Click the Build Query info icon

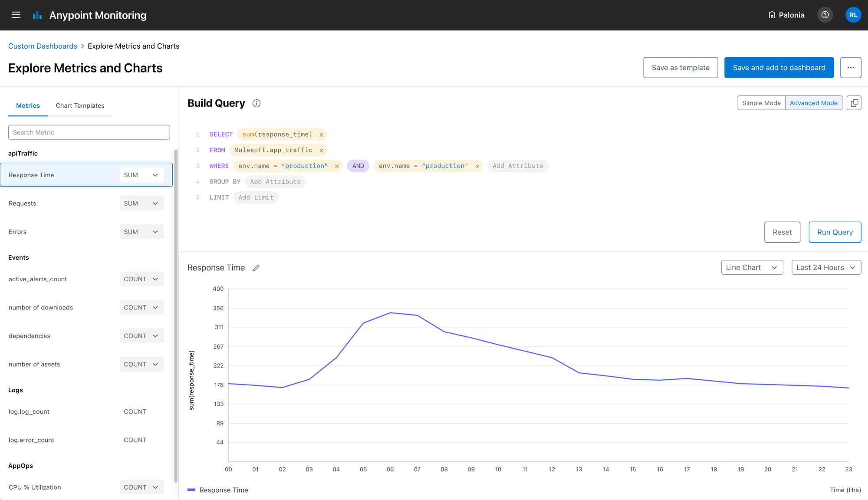[x=256, y=103]
